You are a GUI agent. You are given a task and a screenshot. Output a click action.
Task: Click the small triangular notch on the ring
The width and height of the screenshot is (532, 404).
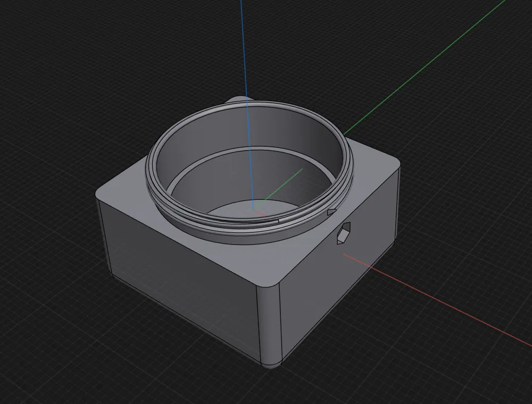[331, 212]
